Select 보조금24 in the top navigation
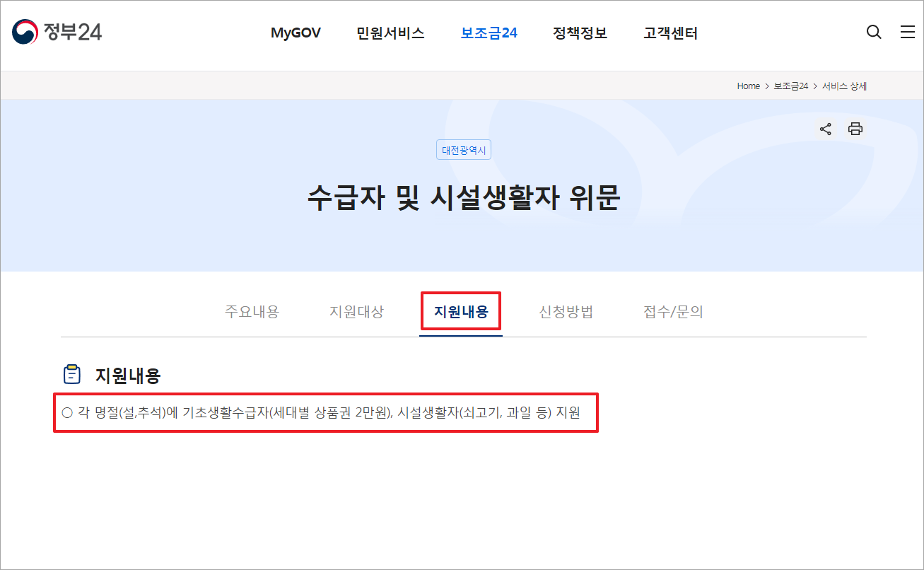This screenshot has width=924, height=570. 489,33
